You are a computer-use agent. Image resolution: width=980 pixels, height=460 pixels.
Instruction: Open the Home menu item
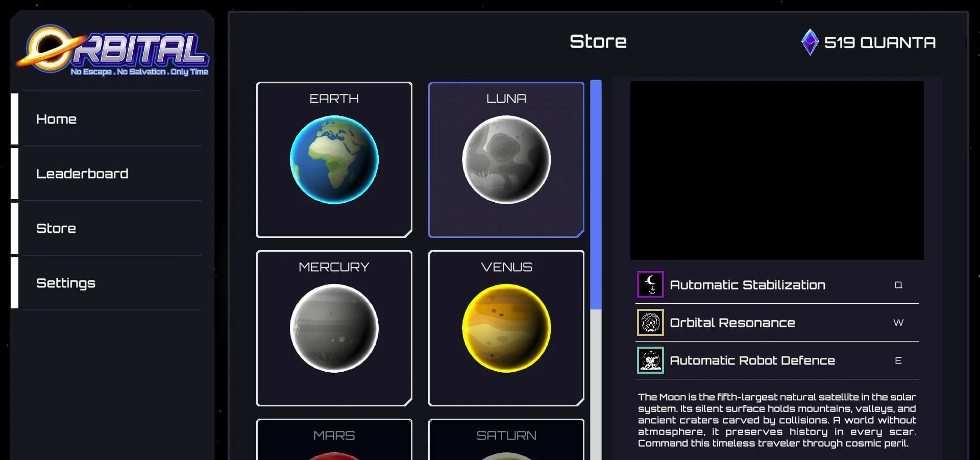[106, 119]
